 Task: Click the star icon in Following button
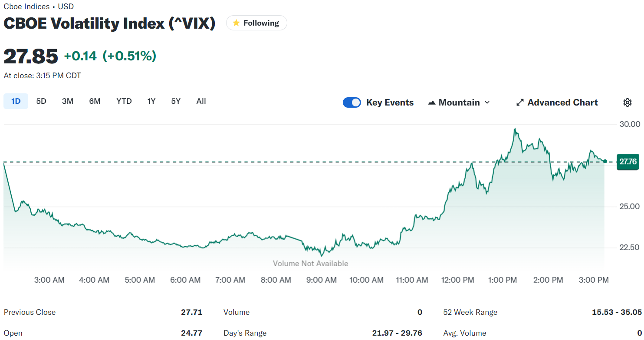(x=236, y=23)
